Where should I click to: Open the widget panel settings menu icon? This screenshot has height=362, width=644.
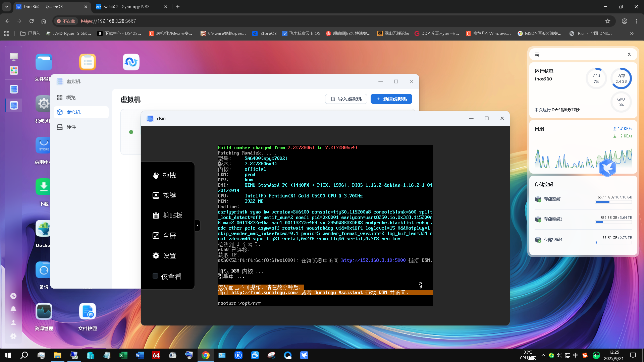coord(537,54)
